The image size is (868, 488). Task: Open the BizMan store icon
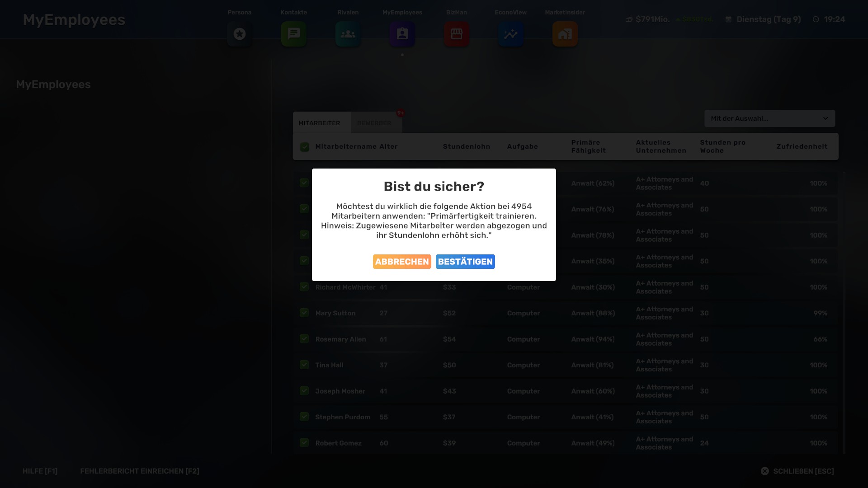pyautogui.click(x=457, y=34)
